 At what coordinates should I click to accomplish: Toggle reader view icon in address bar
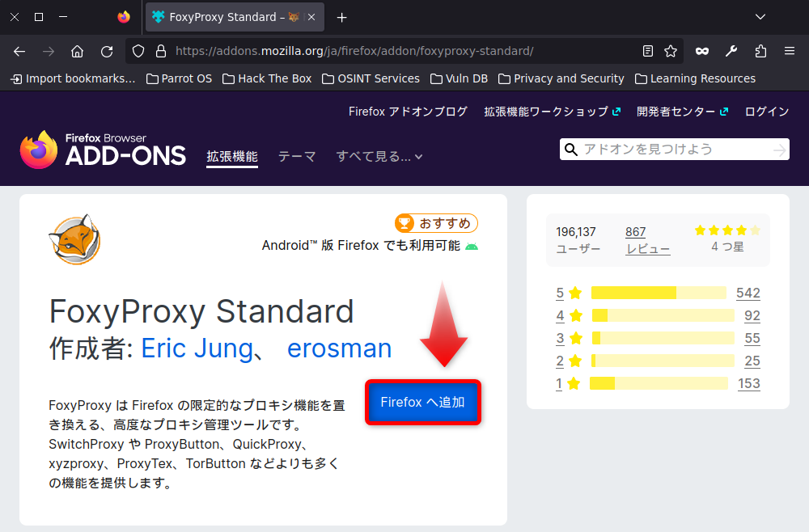coord(648,51)
